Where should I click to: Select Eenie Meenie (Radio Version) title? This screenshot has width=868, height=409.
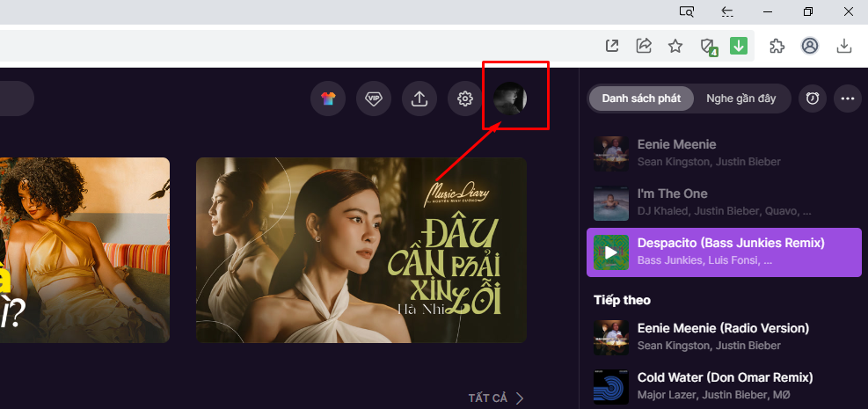pyautogui.click(x=724, y=328)
